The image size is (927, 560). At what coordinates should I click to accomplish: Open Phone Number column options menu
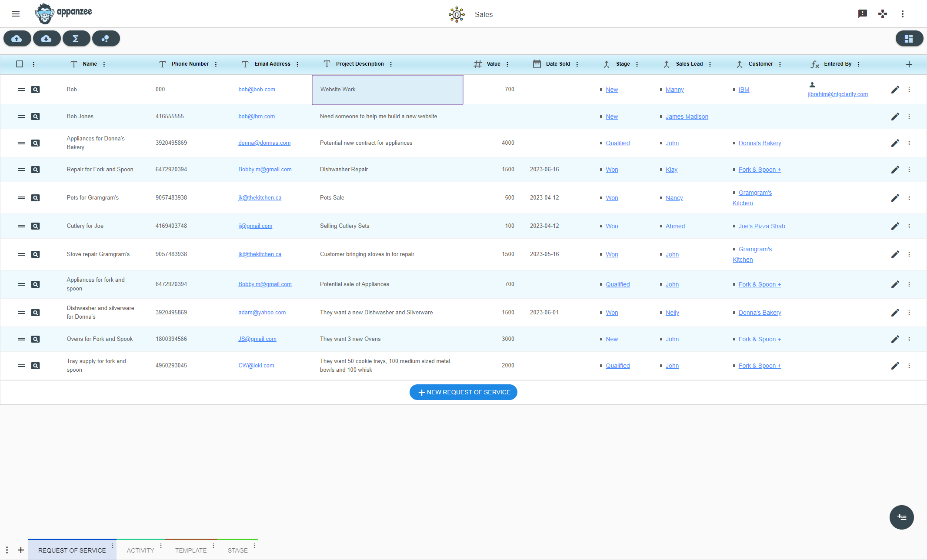[x=216, y=64]
